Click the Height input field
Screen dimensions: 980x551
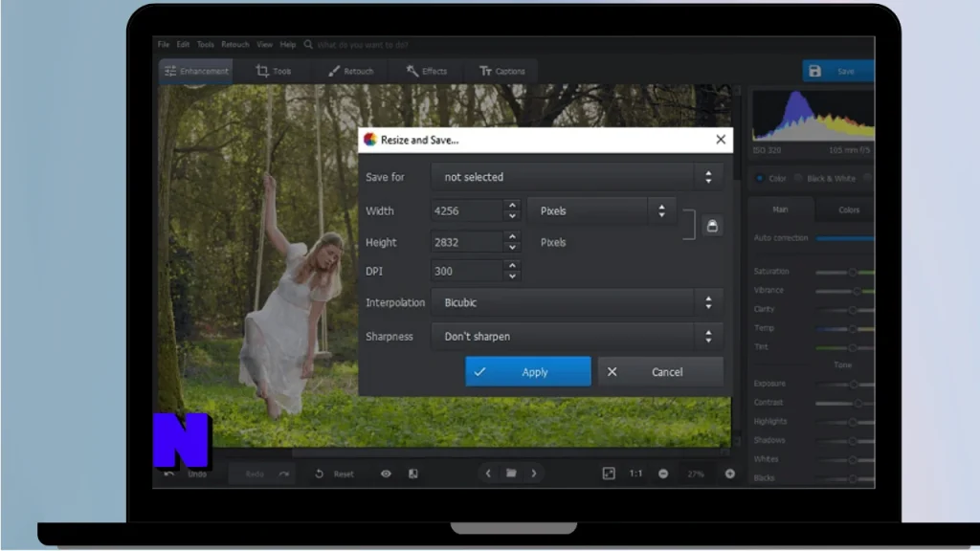coord(467,242)
